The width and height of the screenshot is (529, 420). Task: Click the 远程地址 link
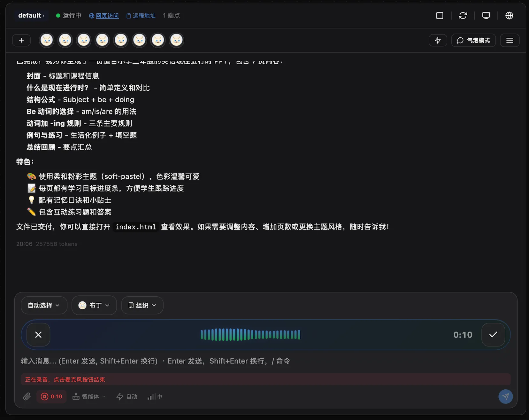141,16
